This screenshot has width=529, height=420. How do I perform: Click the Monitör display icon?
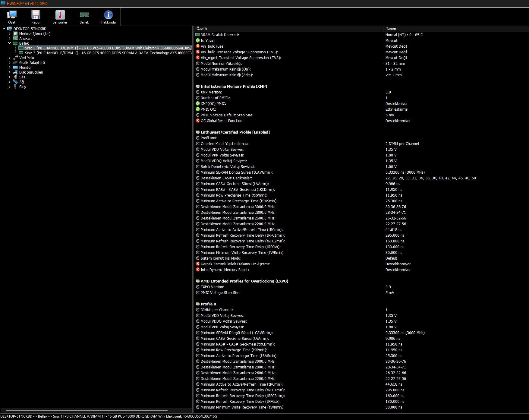click(15, 68)
